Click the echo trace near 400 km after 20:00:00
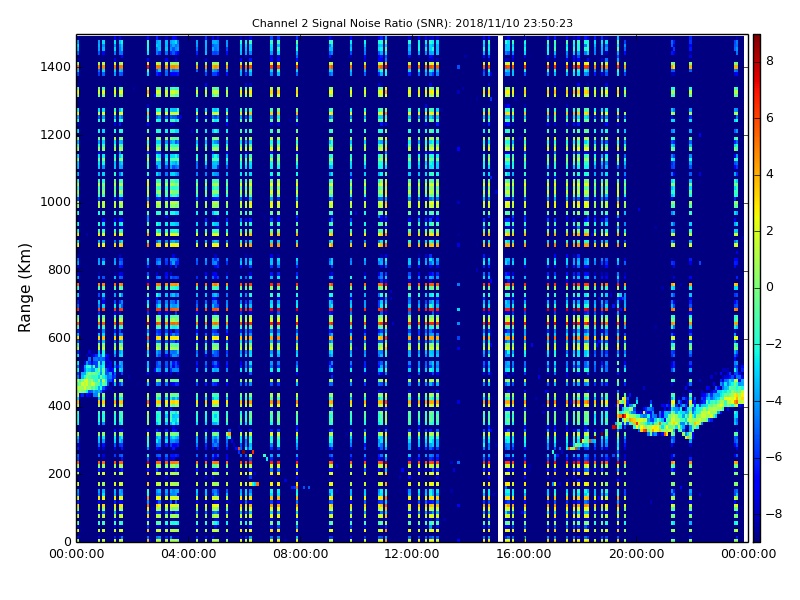The height and width of the screenshot is (600, 800). click(x=680, y=408)
